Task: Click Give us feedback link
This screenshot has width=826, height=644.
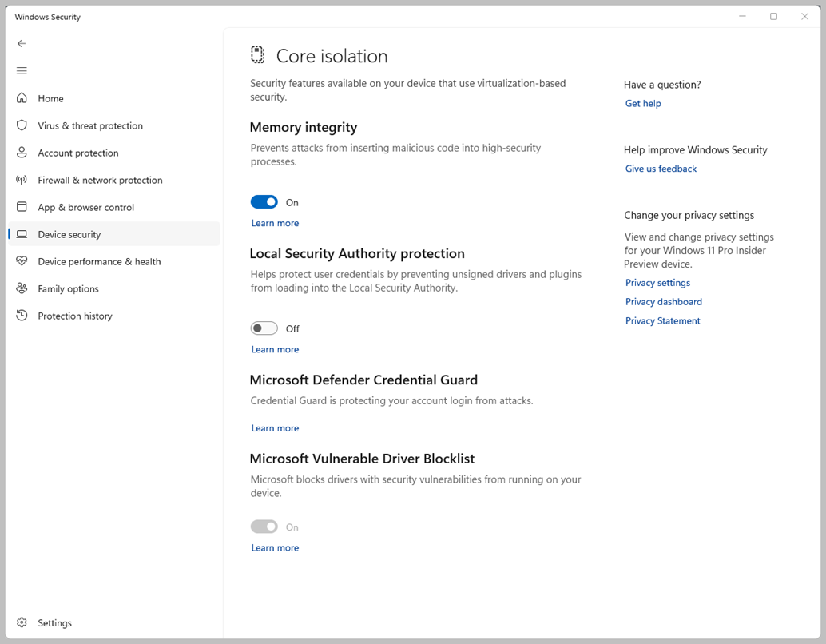Action: pyautogui.click(x=661, y=169)
